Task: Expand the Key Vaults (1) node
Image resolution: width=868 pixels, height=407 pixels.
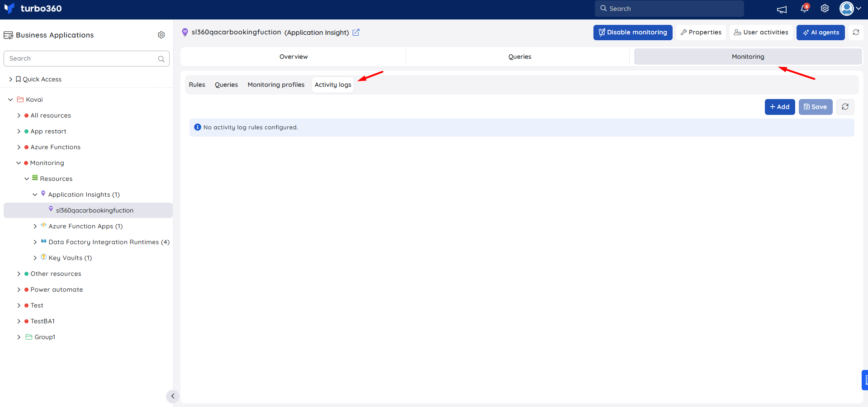Action: click(x=35, y=258)
